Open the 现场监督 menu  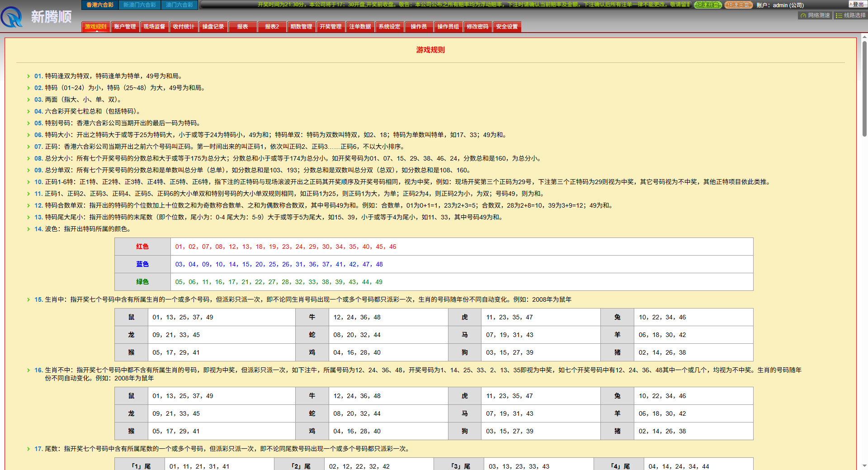[x=154, y=27]
